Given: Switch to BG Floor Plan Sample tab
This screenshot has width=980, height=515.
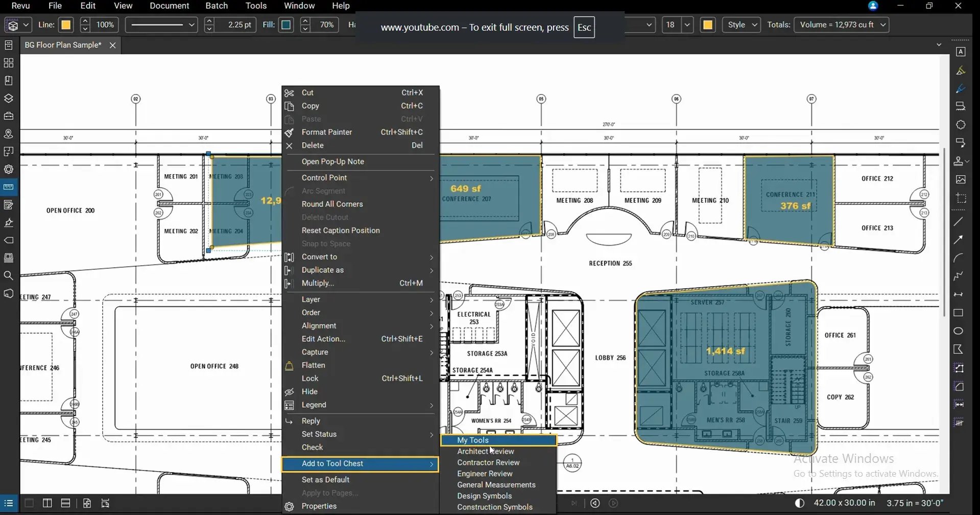Looking at the screenshot, I should [63, 45].
